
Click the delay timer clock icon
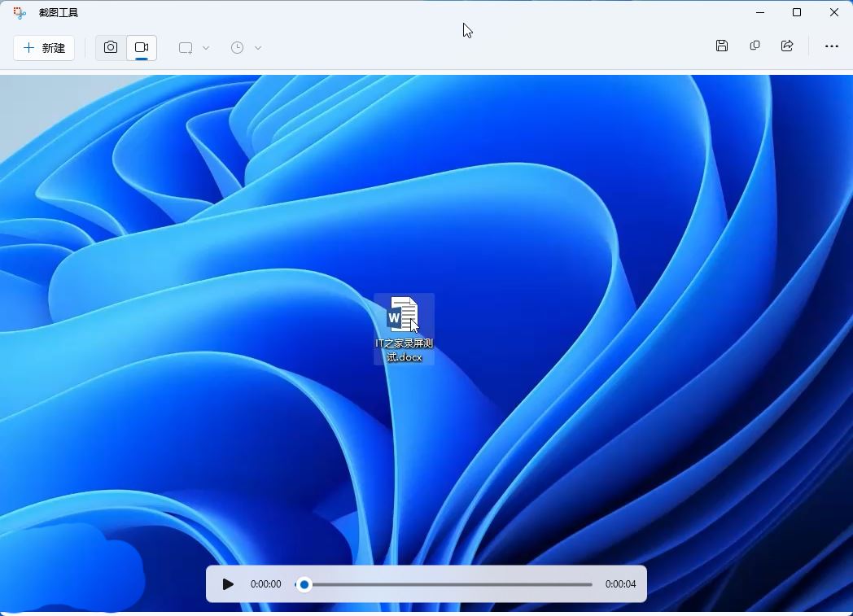[x=237, y=48]
